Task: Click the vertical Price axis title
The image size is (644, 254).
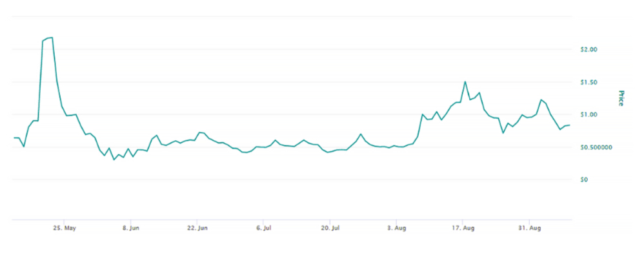Action: [621, 98]
